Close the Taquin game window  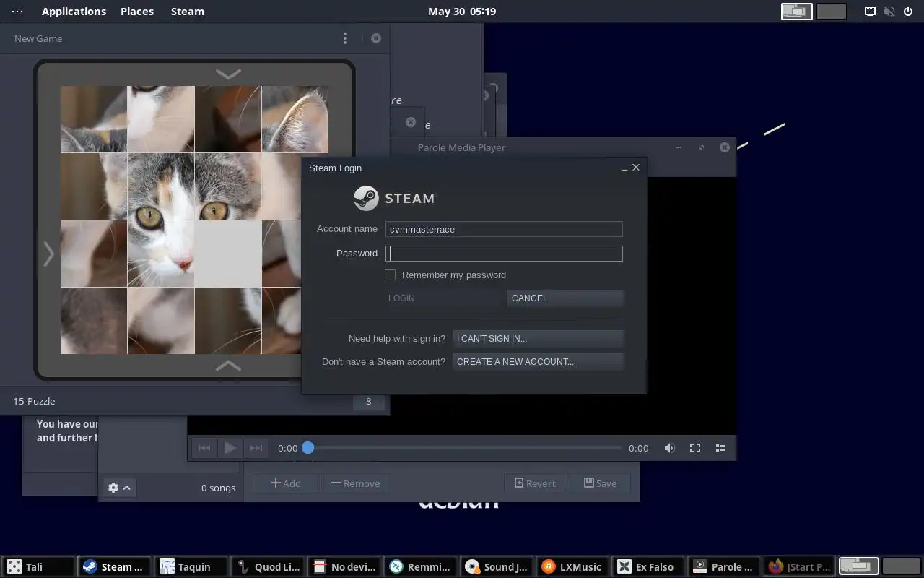[376, 38]
